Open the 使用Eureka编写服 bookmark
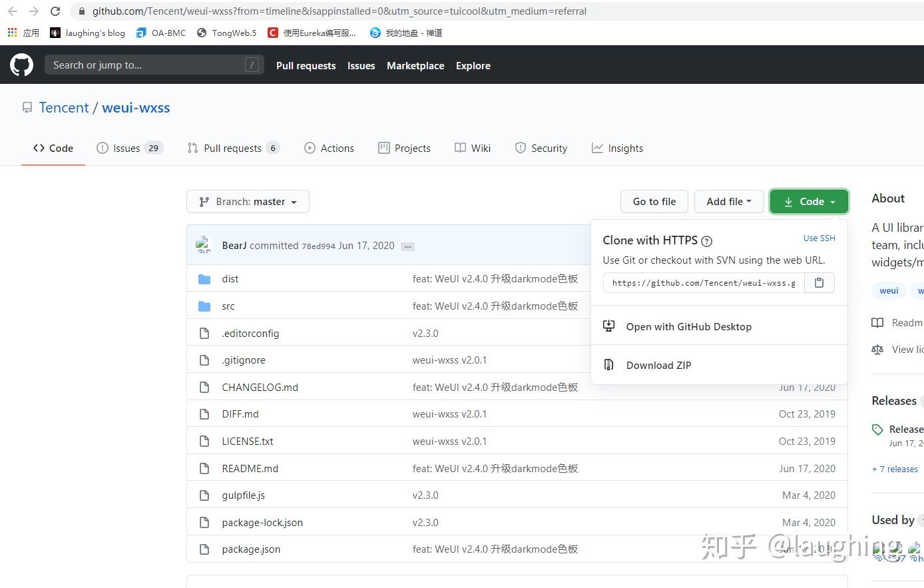Viewport: 924px width, 588px height. [312, 33]
